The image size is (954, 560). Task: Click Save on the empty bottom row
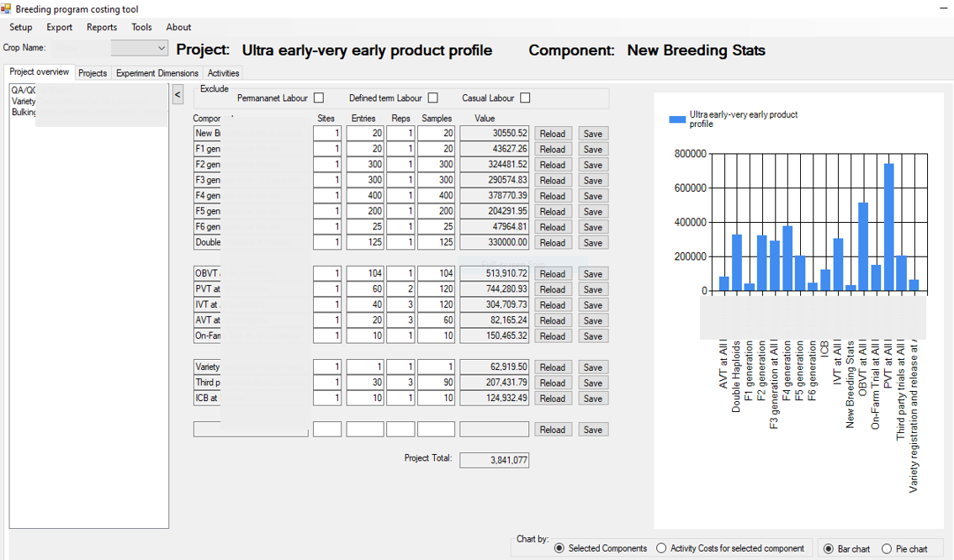[x=593, y=430]
